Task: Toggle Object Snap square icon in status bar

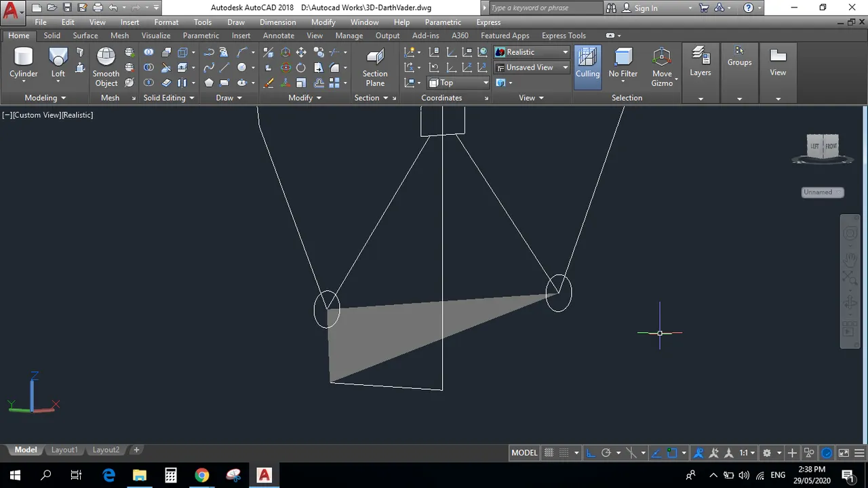Action: click(672, 453)
